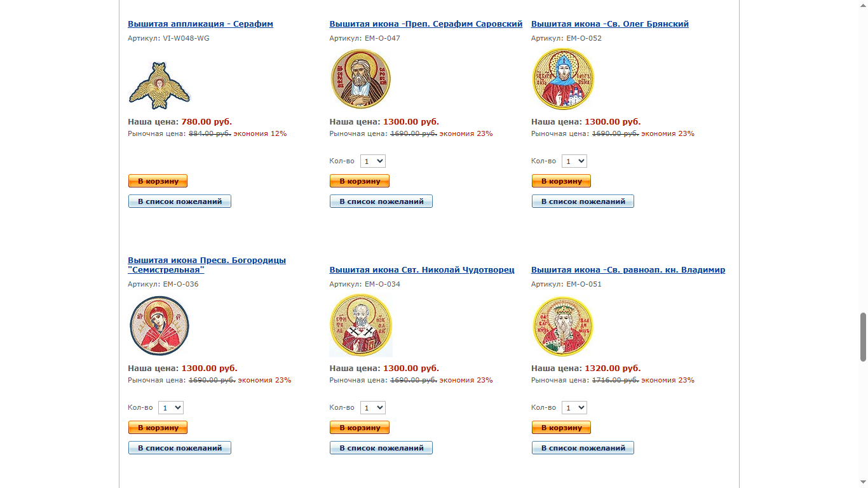The height and width of the screenshot is (488, 868).
Task: Add Олег Брянский icon to wishlist
Action: coord(583,201)
